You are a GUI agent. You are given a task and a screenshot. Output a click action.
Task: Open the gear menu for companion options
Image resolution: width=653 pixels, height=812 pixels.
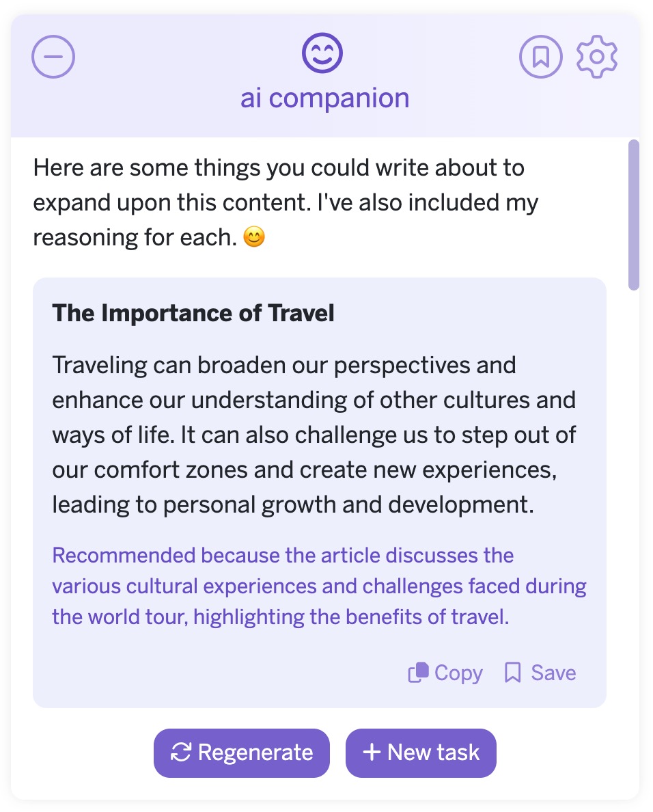597,57
